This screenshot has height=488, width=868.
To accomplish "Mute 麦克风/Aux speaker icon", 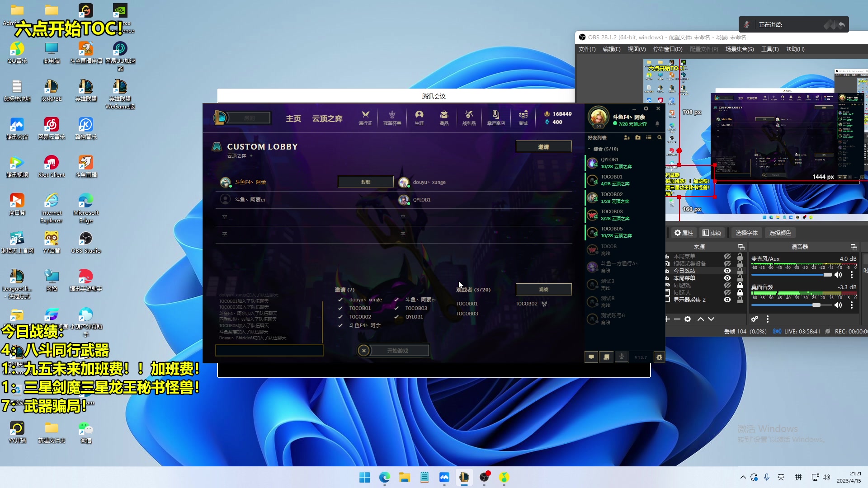I will pyautogui.click(x=838, y=275).
